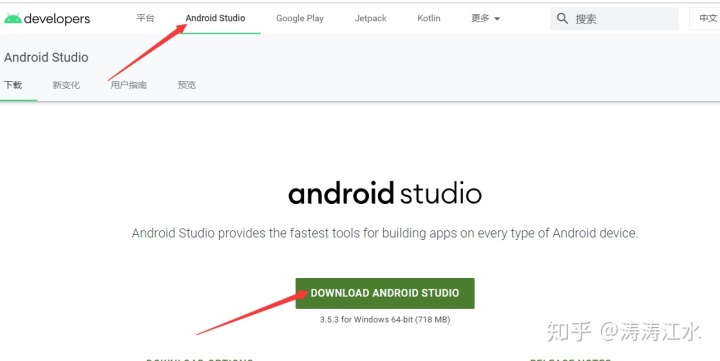Select the Android Studio nav tab
Image resolution: width=720 pixels, height=361 pixels.
215,18
